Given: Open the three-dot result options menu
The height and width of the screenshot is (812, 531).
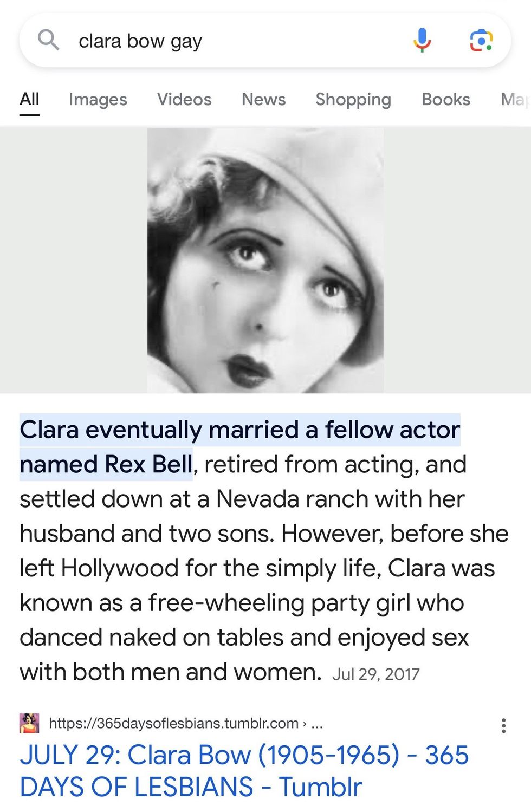Looking at the screenshot, I should click(x=503, y=725).
